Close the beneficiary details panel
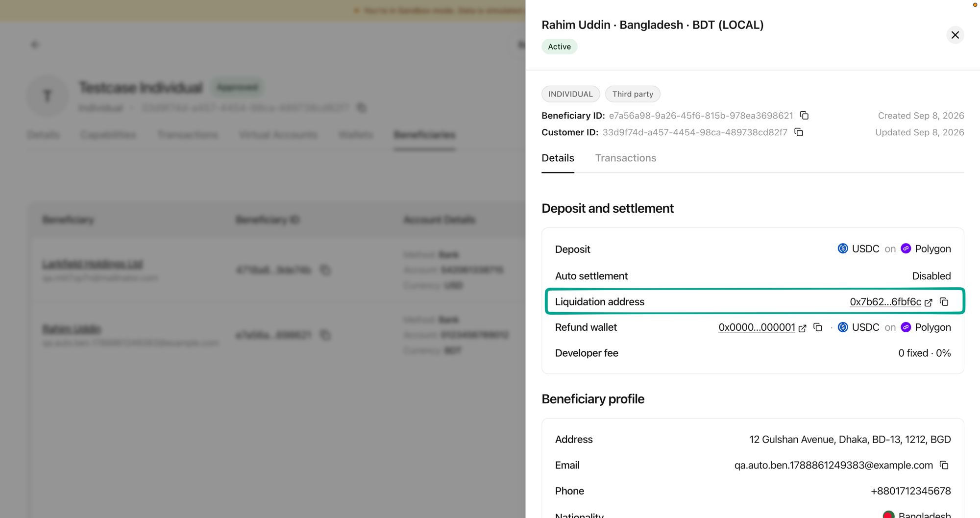Screen dimensions: 980x518 point(955,35)
